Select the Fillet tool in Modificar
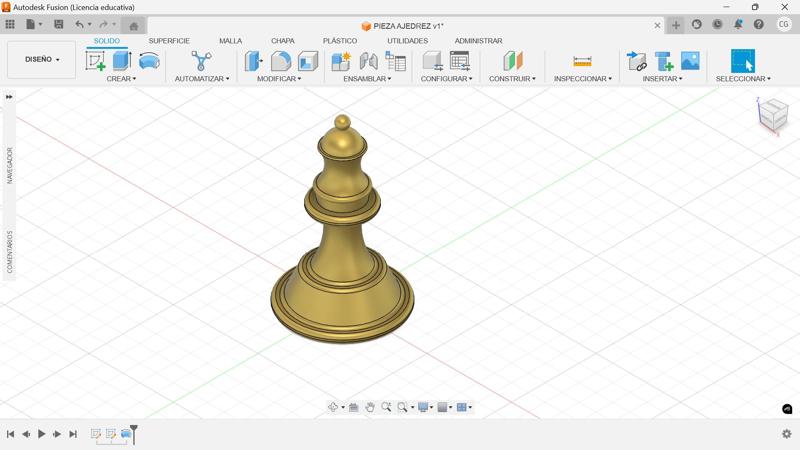The image size is (800, 450). coord(281,61)
